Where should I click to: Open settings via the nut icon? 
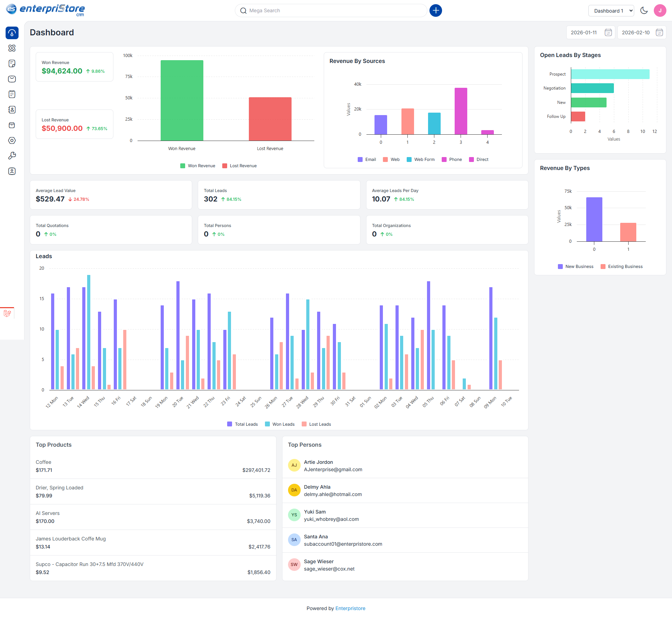tap(12, 141)
